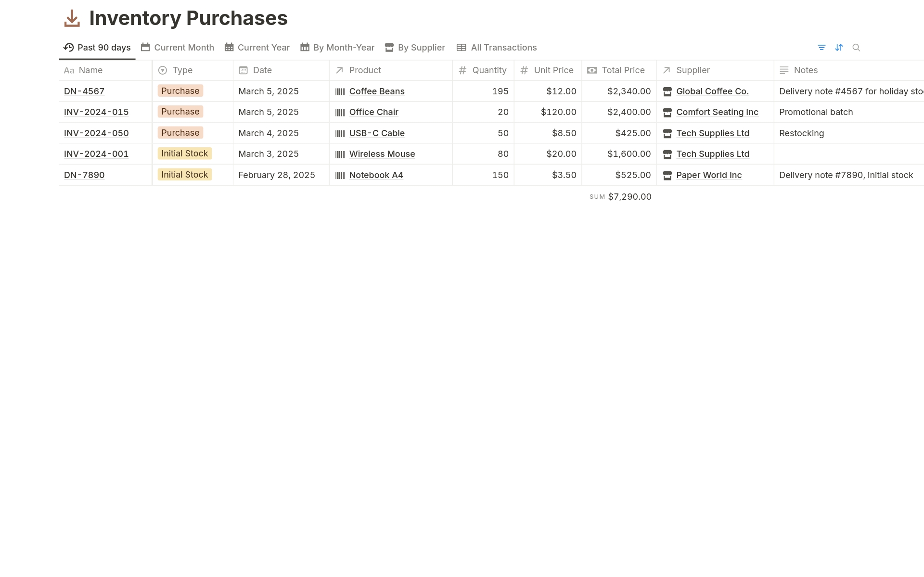Click the Purchase tag on DN-4567 row

pos(180,91)
